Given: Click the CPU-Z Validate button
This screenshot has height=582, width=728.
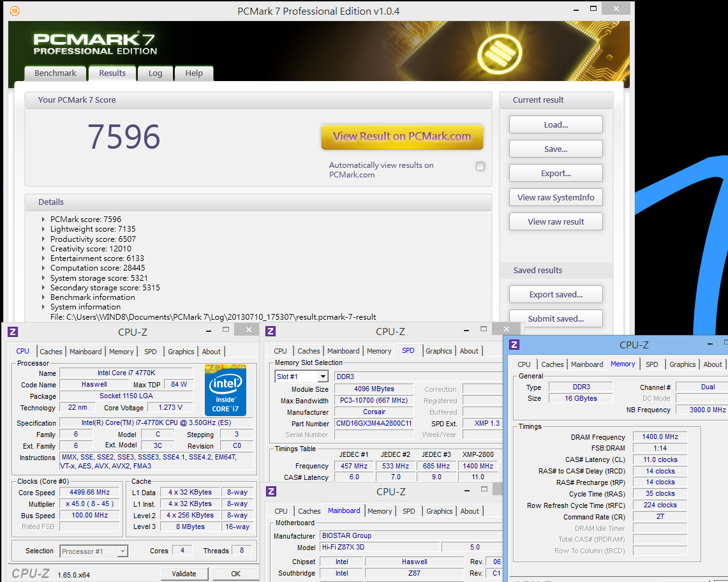Looking at the screenshot, I should tap(184, 574).
